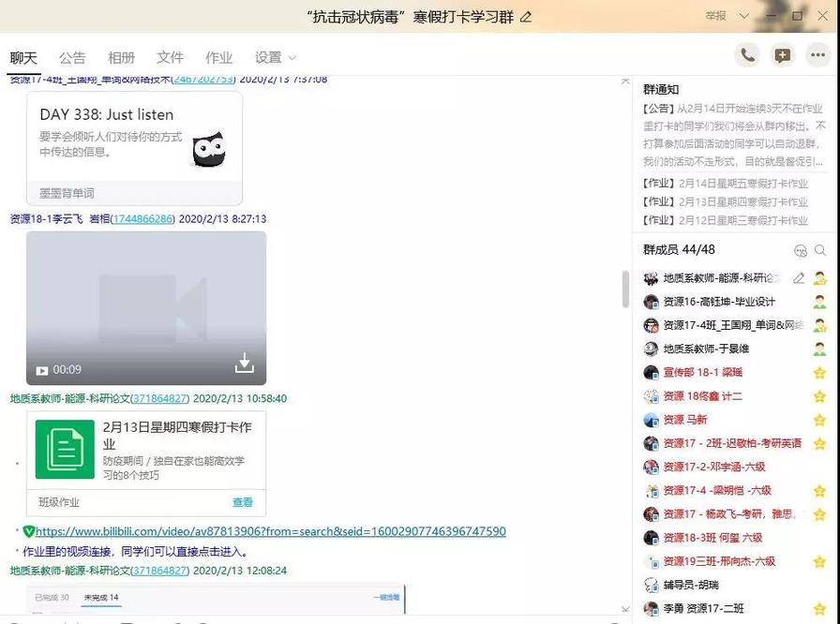Switch to the 作业 tab
Viewport: 840px width, 624px height.
(218, 57)
